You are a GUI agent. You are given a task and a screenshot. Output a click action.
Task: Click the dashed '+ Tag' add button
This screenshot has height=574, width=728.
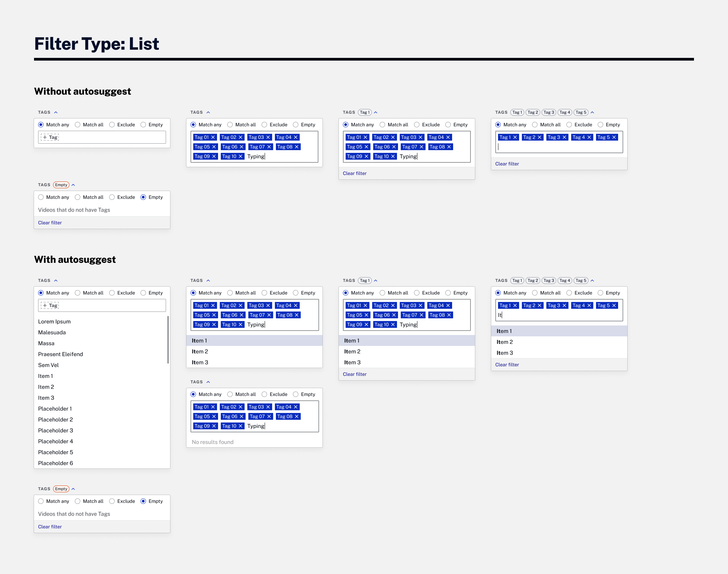50,137
